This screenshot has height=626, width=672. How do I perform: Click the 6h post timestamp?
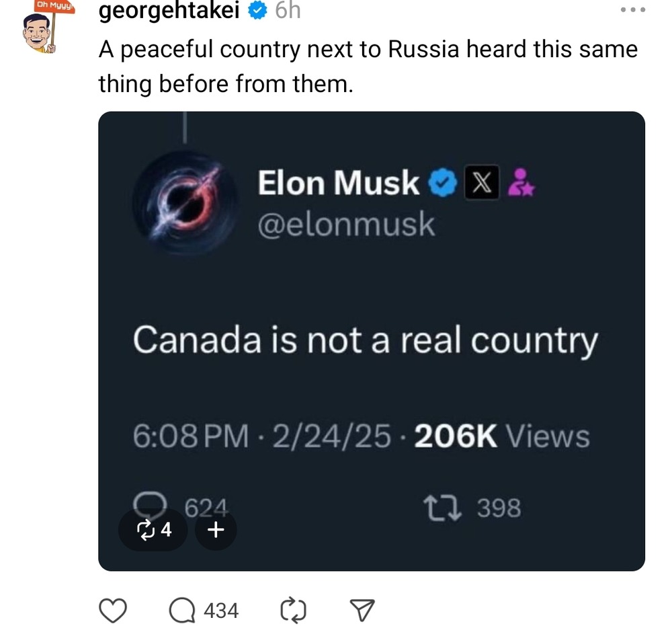[x=288, y=11]
